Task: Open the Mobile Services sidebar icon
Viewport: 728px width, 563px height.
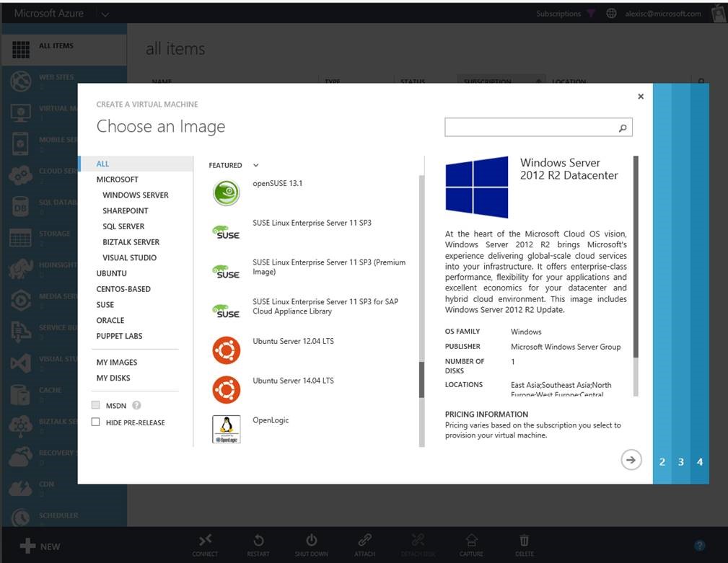Action: tap(20, 143)
